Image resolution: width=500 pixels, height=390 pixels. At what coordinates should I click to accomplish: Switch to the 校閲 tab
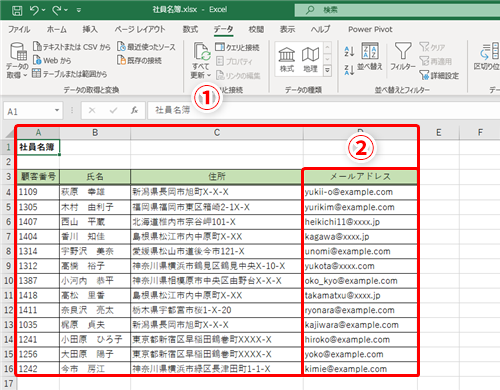click(256, 29)
